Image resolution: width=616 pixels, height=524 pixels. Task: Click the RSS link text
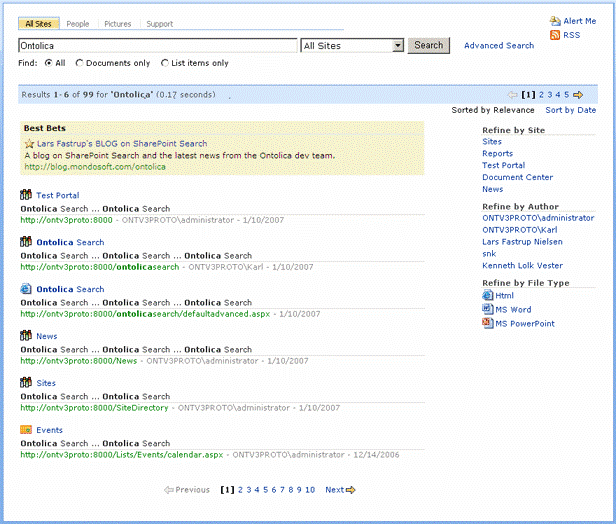tap(572, 35)
